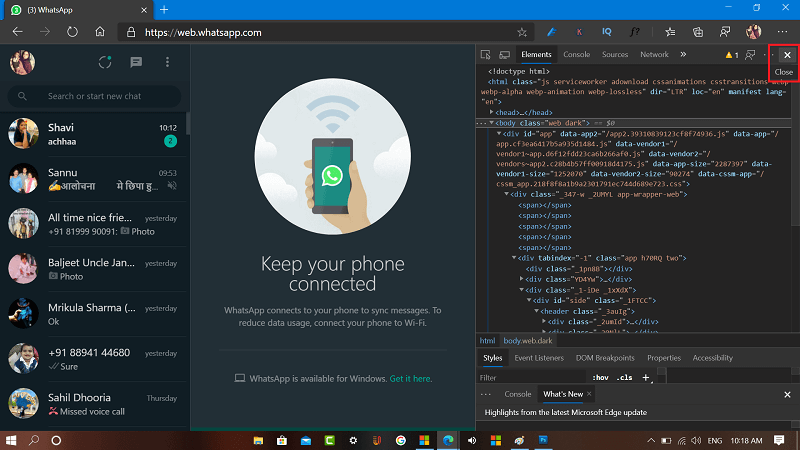Open Mrikula Sharma chat
800x450 pixels.
[94, 314]
